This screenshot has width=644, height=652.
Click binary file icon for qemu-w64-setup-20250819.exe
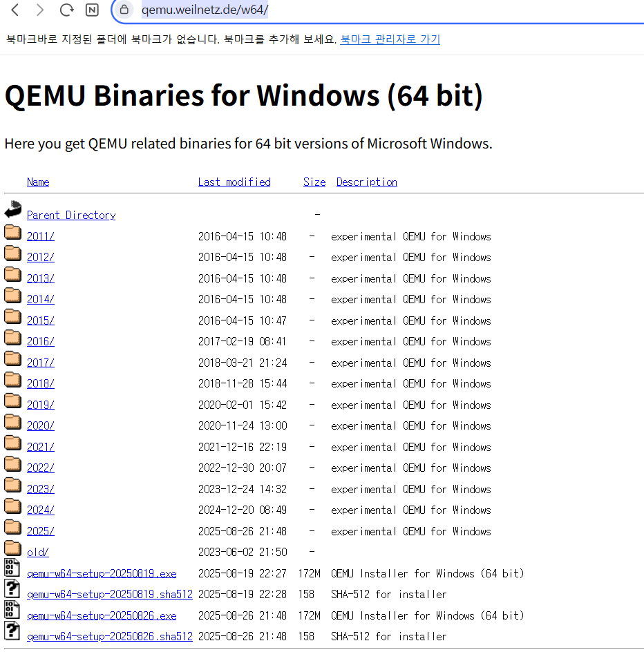[x=12, y=568]
